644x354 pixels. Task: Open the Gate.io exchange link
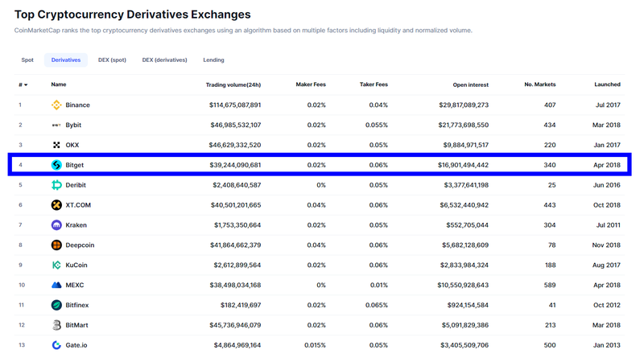[x=76, y=345]
